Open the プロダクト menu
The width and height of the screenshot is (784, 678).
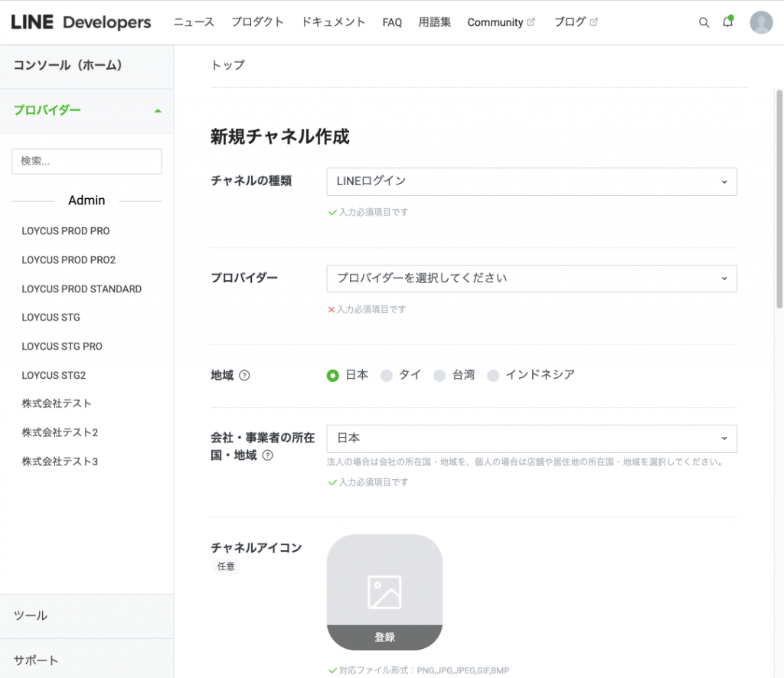tap(257, 22)
